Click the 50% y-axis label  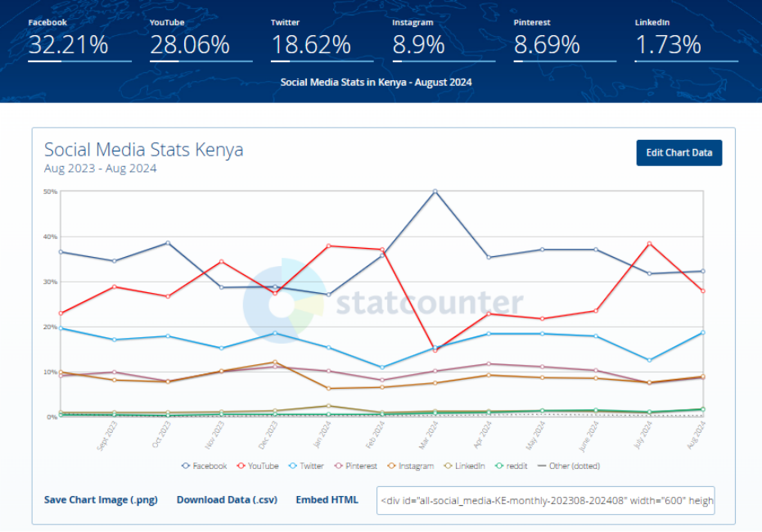pos(50,192)
